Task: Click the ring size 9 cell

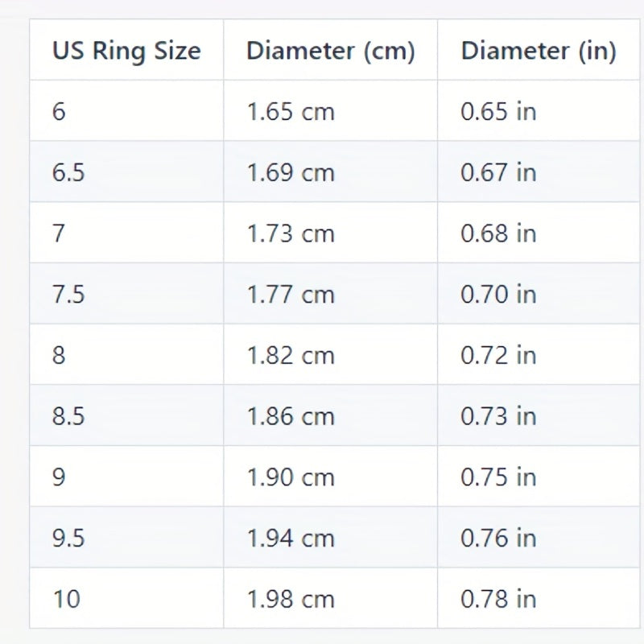Action: point(126,476)
